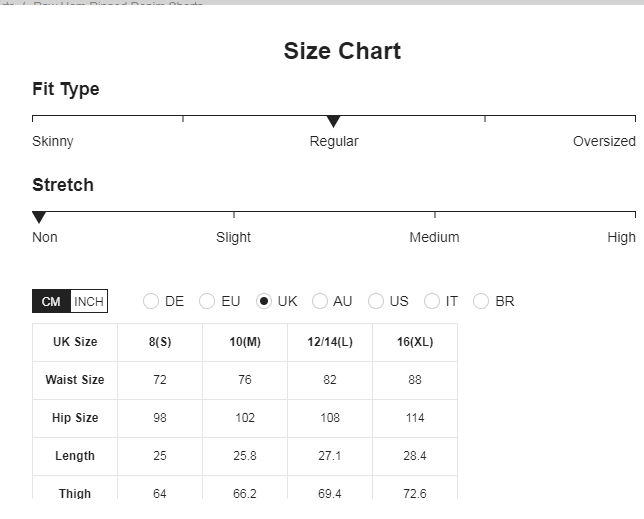Click the High stretch label
644x519 pixels.
click(x=621, y=238)
